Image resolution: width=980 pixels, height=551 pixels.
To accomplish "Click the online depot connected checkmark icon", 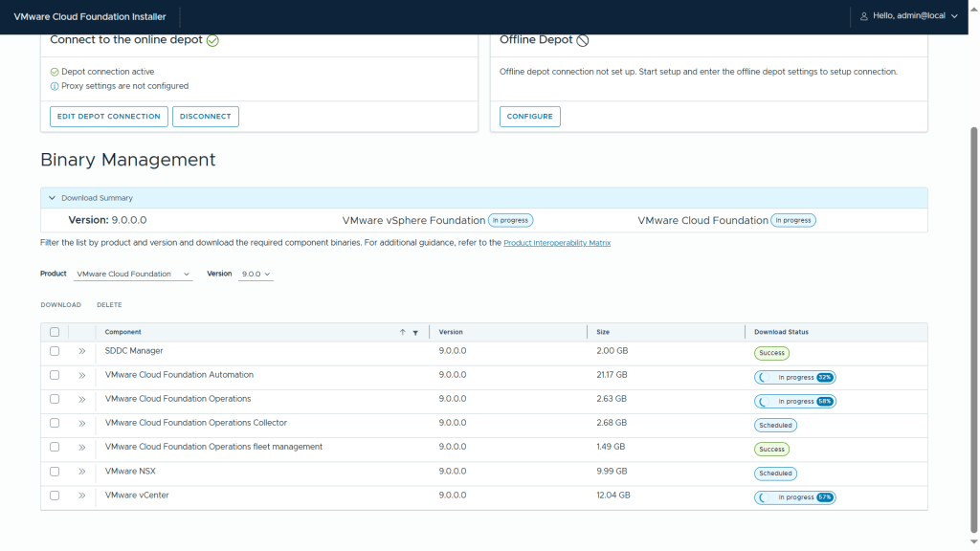I will pyautogui.click(x=212, y=40).
